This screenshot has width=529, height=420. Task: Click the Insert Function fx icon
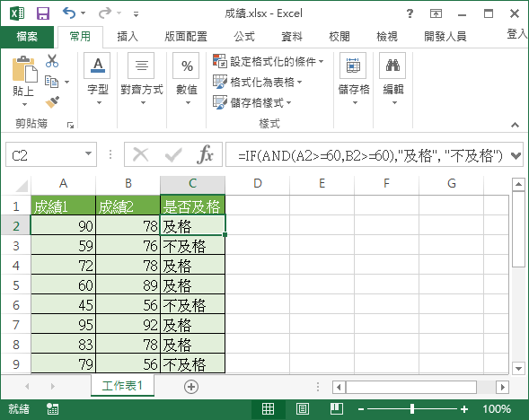[205, 155]
